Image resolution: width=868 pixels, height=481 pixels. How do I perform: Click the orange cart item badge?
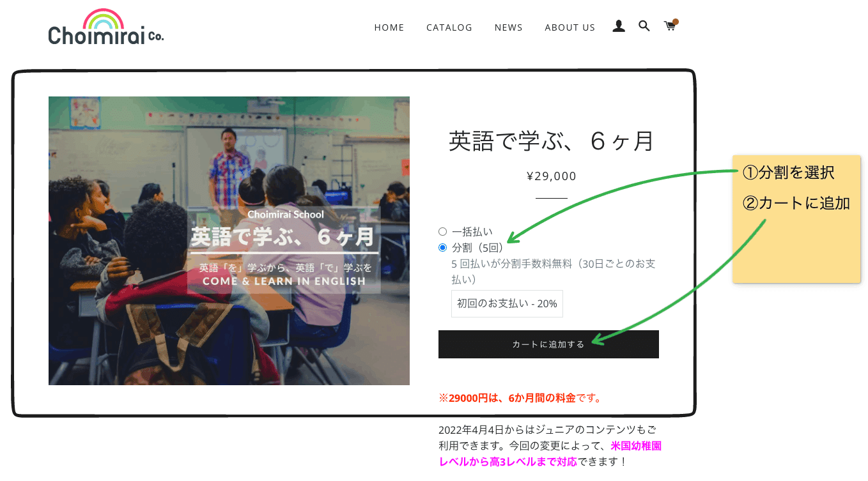click(675, 20)
